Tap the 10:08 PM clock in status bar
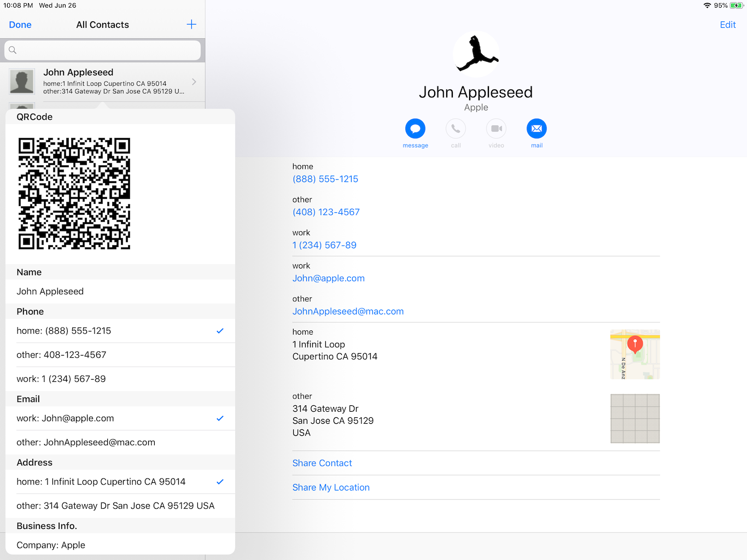Screen dimensions: 747x560 click(x=18, y=5)
